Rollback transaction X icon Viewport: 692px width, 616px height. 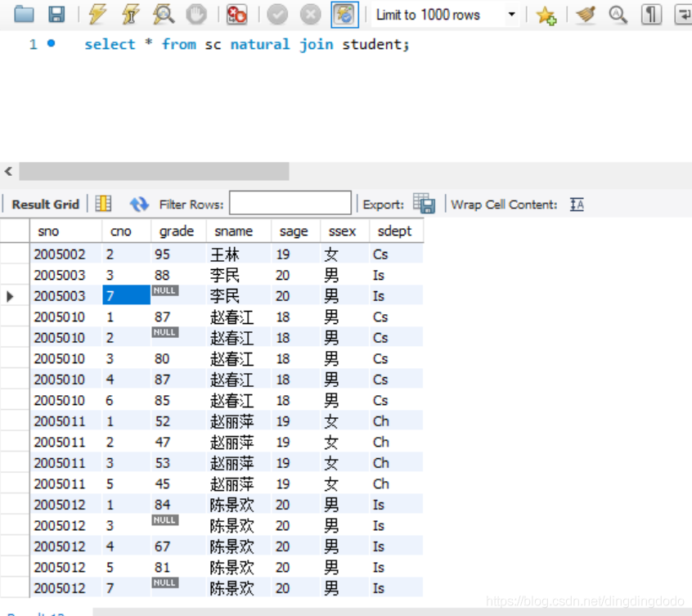311,15
